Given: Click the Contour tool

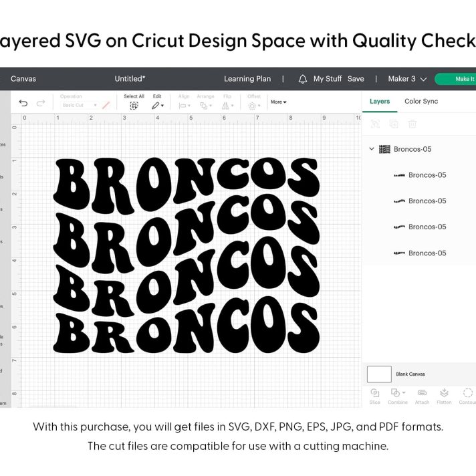Looking at the screenshot, I should [467, 396].
